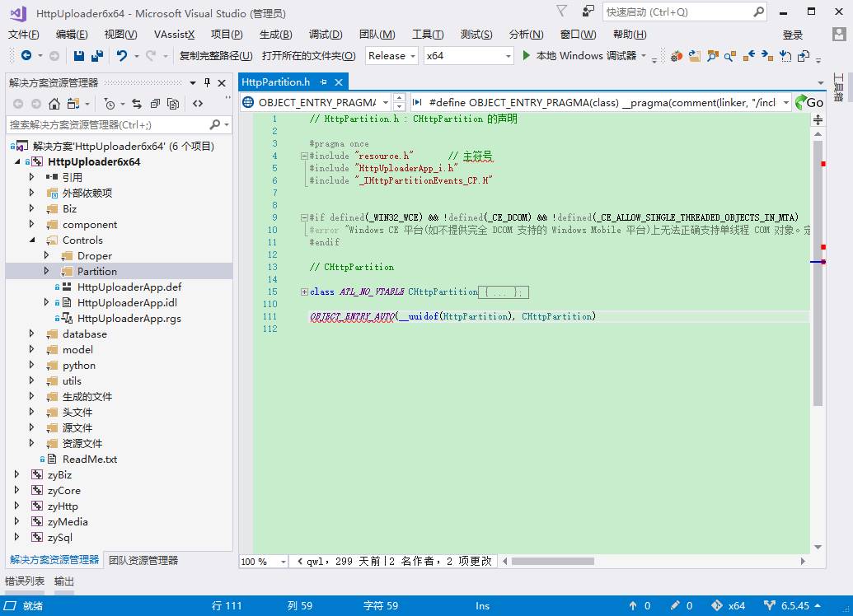Toggle pin on HttpPartition.h tab
Viewport: 853px width, 616px height.
(x=324, y=82)
